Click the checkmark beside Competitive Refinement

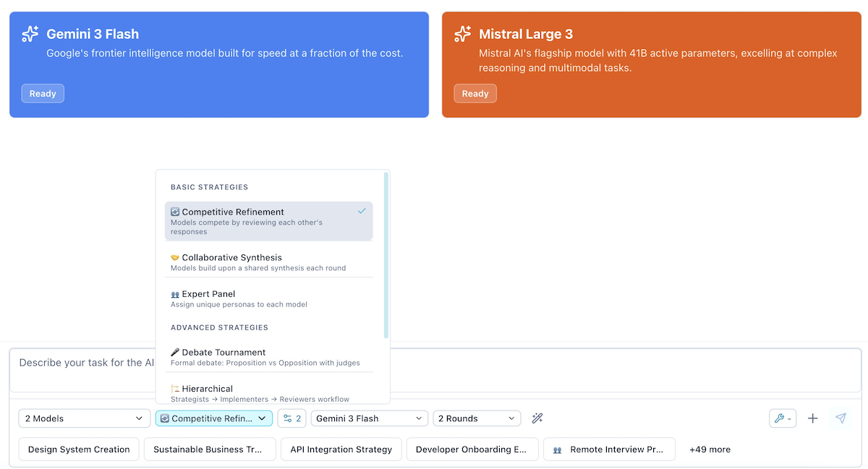[x=362, y=211]
